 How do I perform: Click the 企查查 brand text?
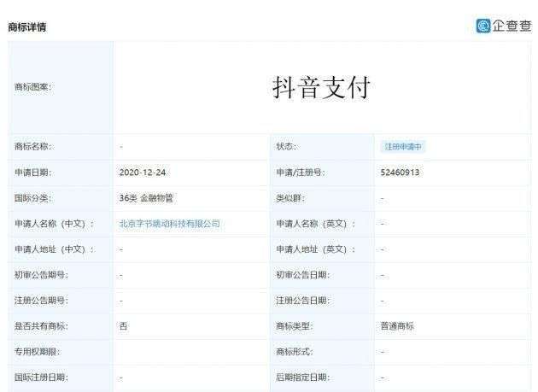(x=512, y=26)
